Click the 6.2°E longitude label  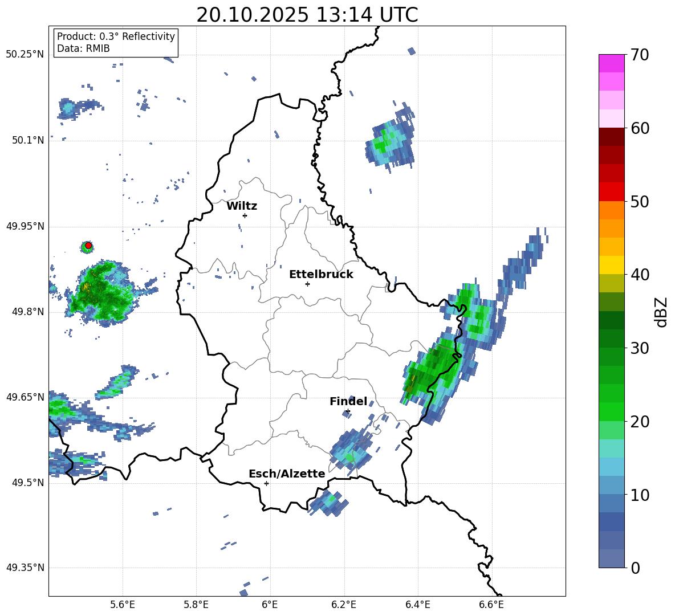[x=344, y=605]
